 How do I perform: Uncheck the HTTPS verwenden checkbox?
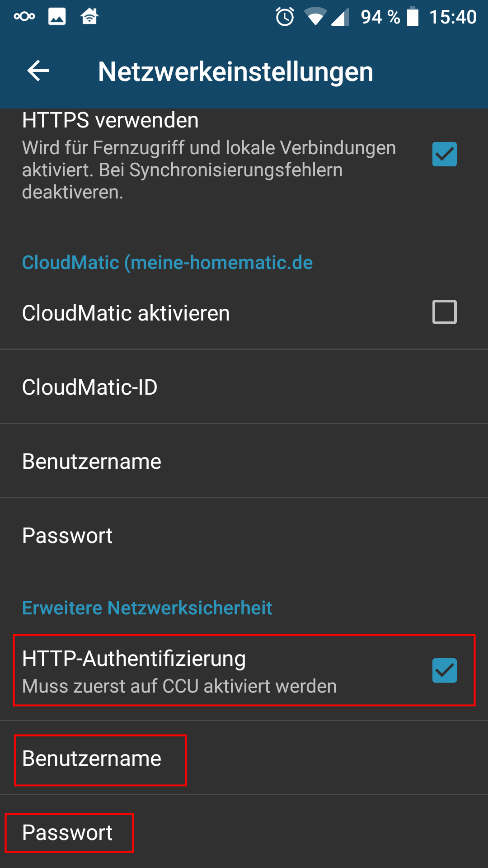[445, 154]
